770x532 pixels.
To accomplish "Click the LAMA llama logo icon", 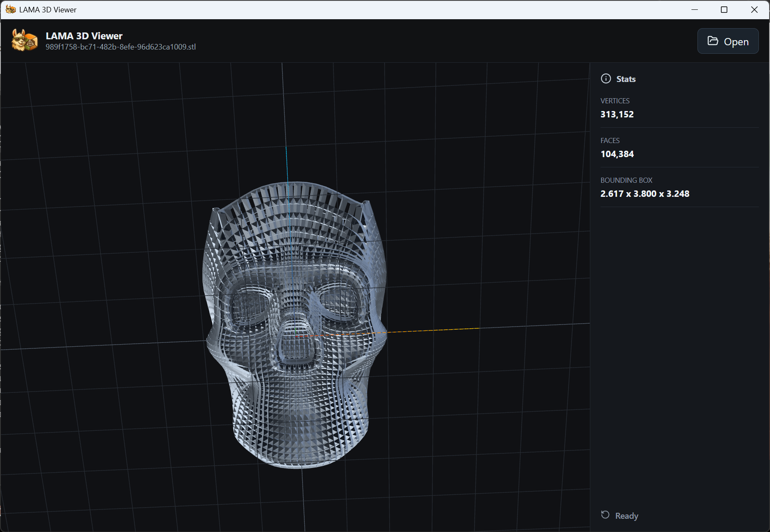I will pos(24,41).
